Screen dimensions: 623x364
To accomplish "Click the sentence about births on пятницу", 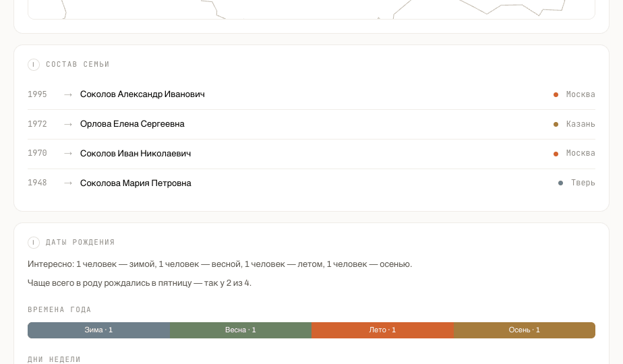I will [x=140, y=283].
